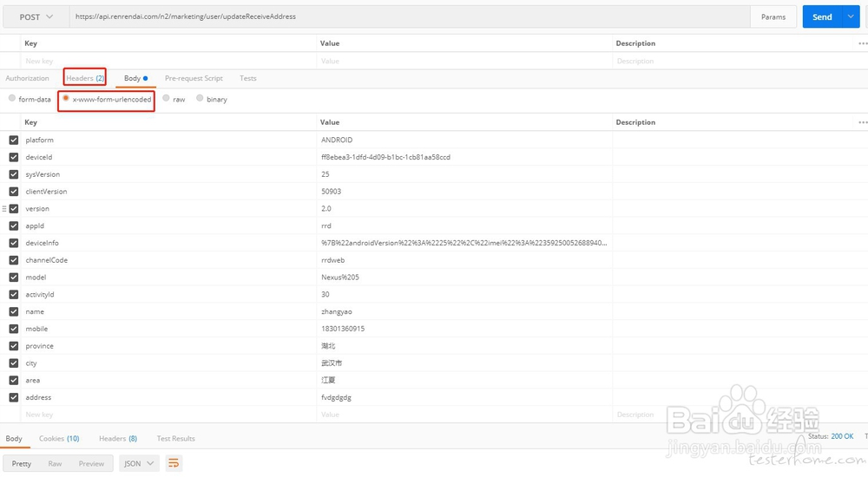Screen dimensions: 868x477
Task: Open the three-dots menu in params header
Action: [863, 43]
